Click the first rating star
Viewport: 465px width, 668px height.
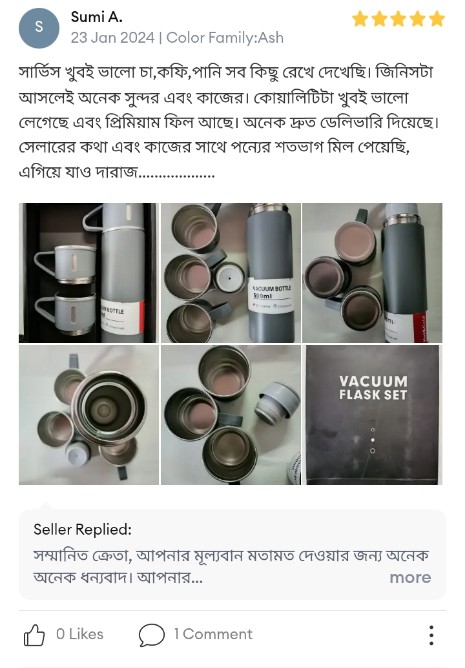click(360, 19)
